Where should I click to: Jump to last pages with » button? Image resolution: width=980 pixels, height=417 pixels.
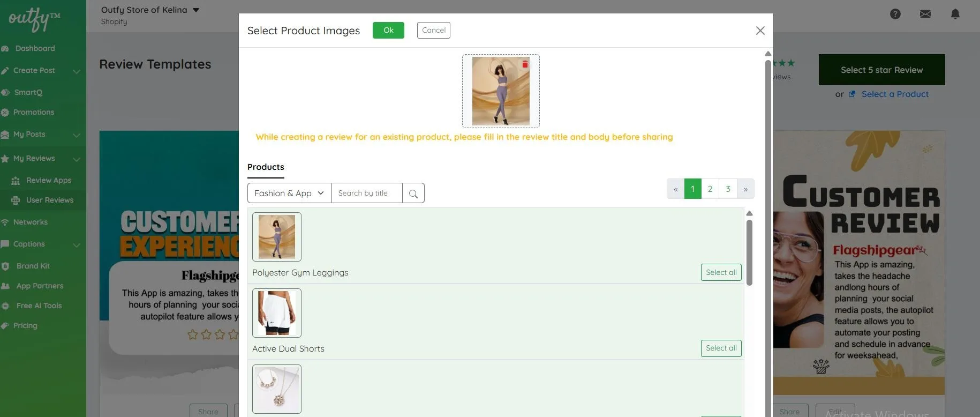pyautogui.click(x=745, y=189)
